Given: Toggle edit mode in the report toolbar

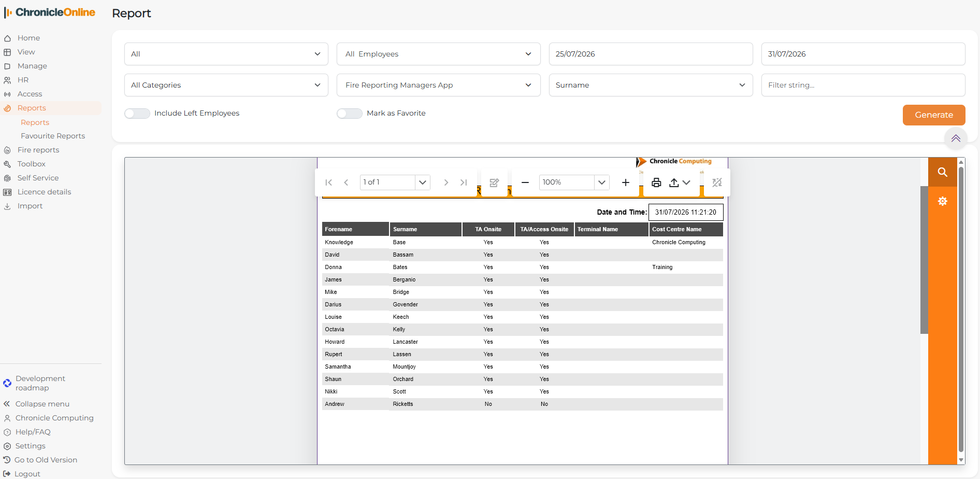Looking at the screenshot, I should (x=494, y=182).
